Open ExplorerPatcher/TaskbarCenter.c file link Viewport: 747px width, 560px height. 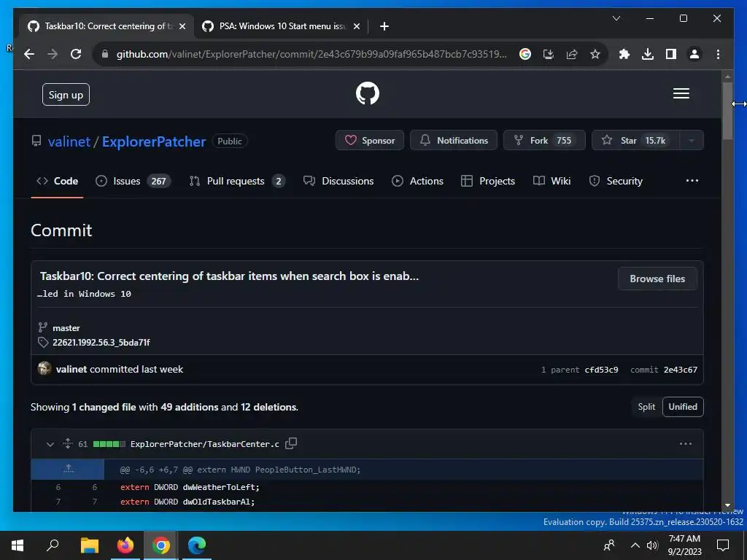pos(205,444)
